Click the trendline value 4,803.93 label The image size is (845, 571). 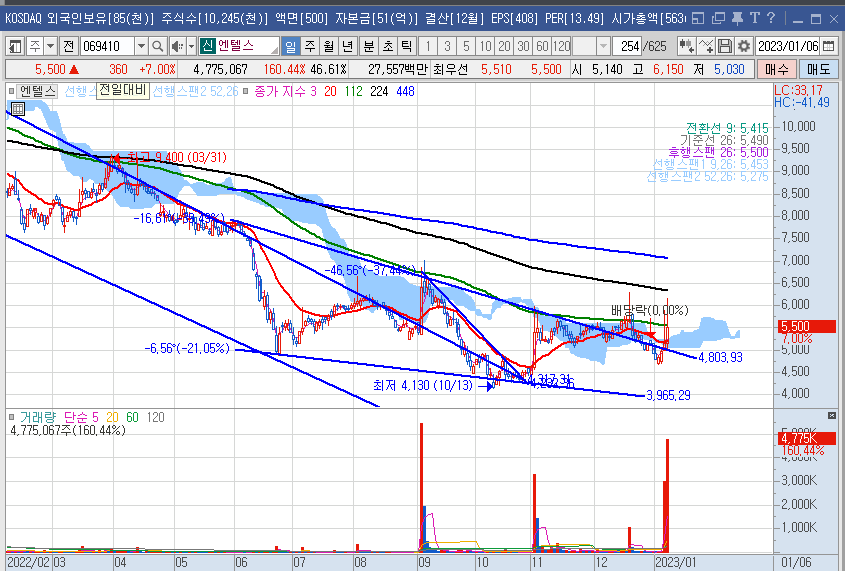pos(721,357)
